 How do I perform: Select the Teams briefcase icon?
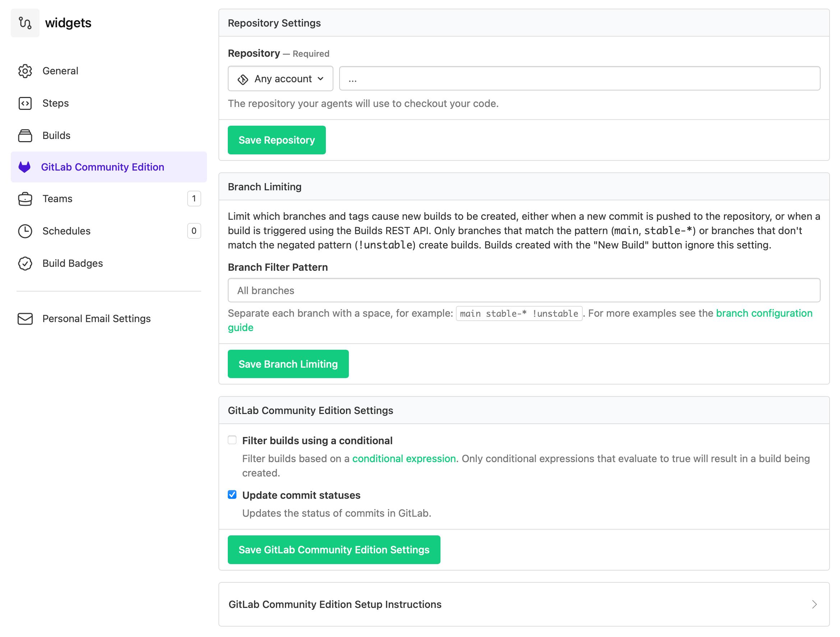click(x=25, y=199)
